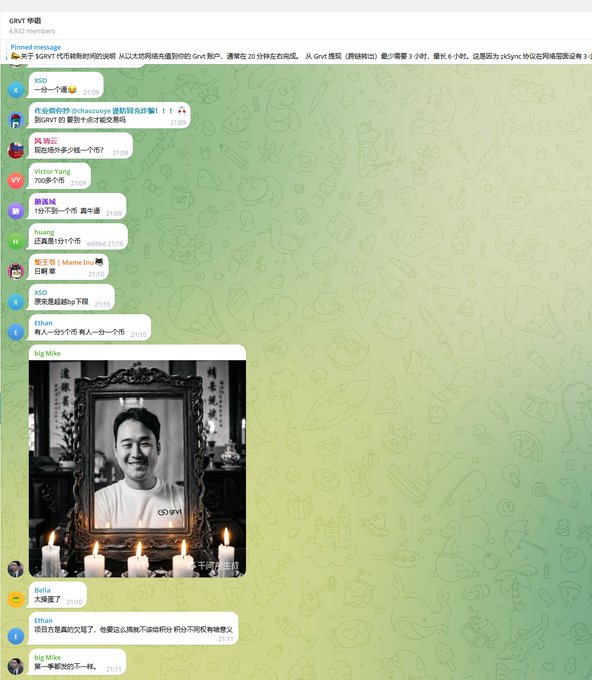Open Bella's yellow avatar
The width and height of the screenshot is (592, 680).
16,599
